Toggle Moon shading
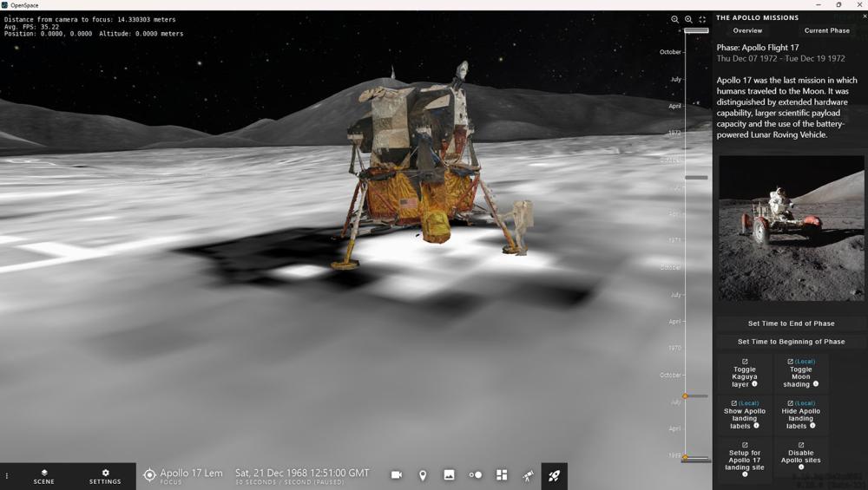This screenshot has width=868, height=490. point(801,373)
